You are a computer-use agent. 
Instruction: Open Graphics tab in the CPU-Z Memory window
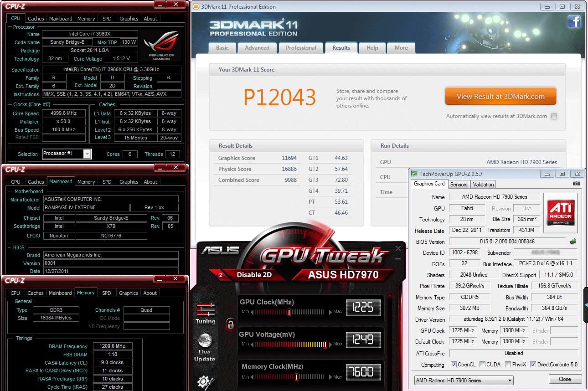coord(129,293)
